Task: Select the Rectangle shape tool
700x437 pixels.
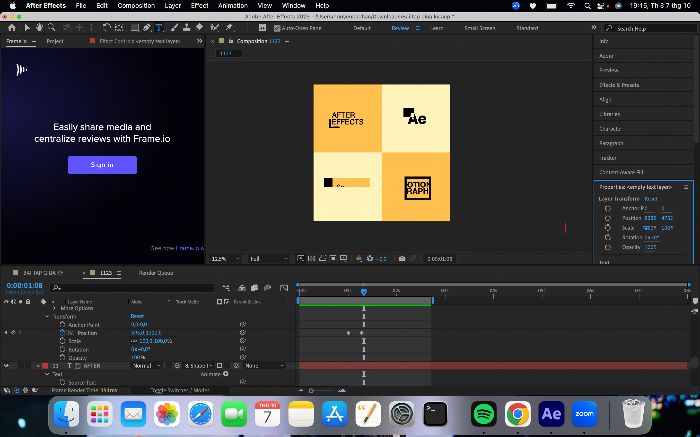Action: (134, 28)
